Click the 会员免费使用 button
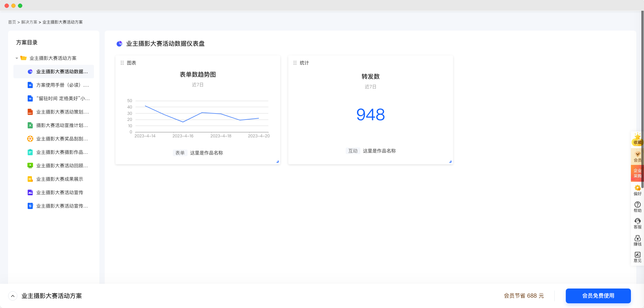Screen dimensions: 644x308 (598, 296)
